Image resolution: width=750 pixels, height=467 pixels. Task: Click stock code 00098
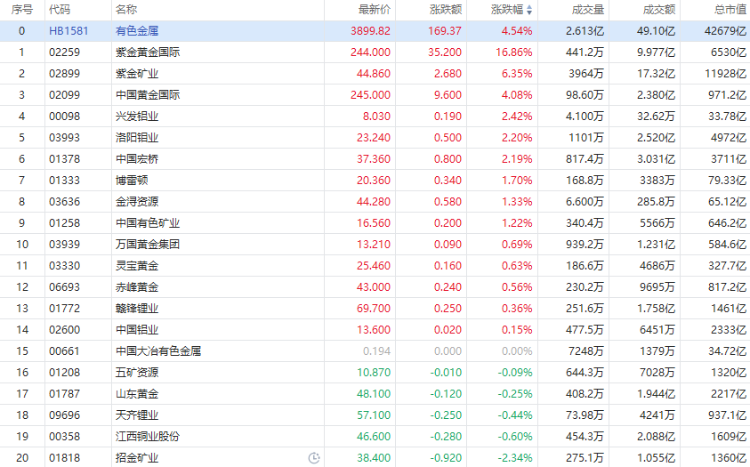tap(65, 116)
